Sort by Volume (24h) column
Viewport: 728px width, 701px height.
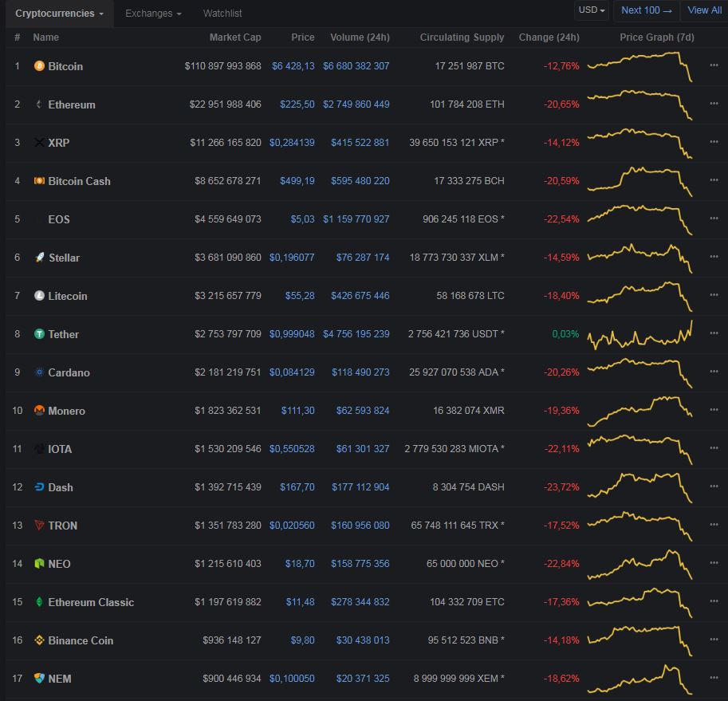coord(360,37)
